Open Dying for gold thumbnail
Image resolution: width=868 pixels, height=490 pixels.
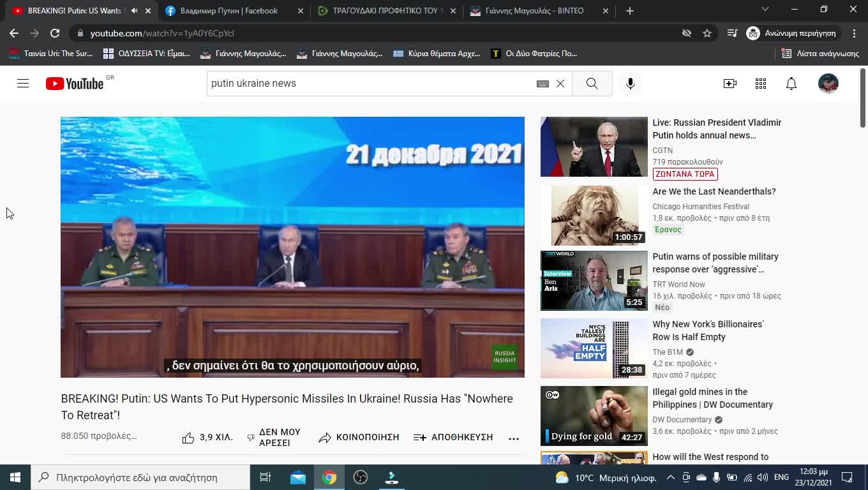point(594,416)
